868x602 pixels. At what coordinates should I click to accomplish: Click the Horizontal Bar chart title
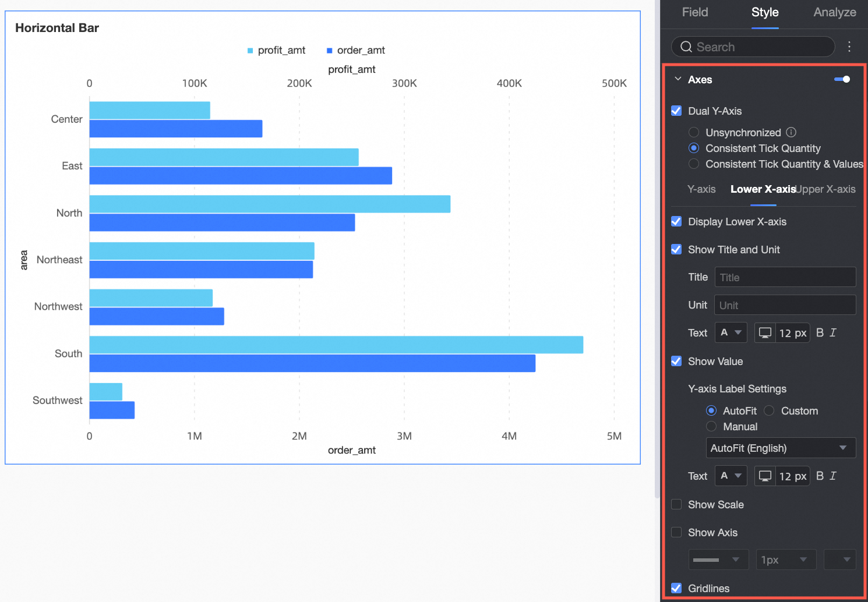pyautogui.click(x=57, y=28)
